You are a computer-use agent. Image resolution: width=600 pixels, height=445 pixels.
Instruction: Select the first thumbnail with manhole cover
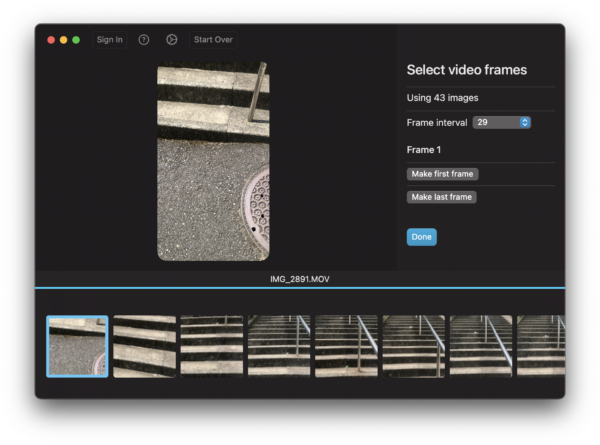tap(77, 346)
